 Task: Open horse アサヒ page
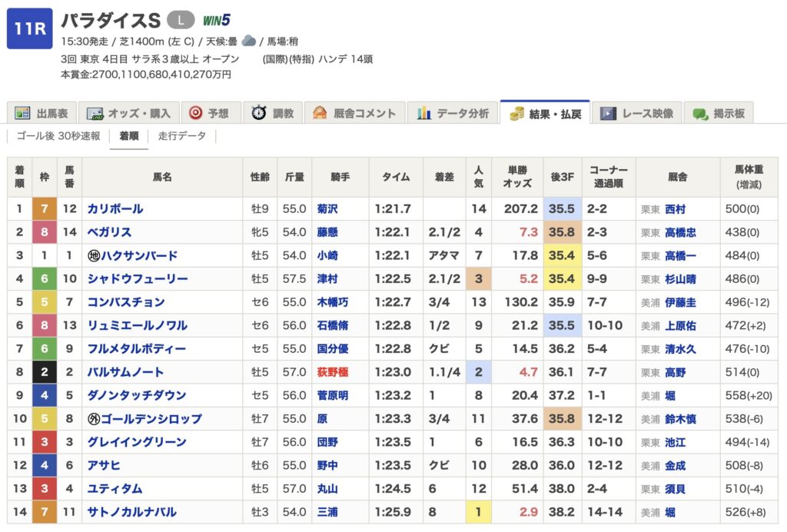pos(104,466)
